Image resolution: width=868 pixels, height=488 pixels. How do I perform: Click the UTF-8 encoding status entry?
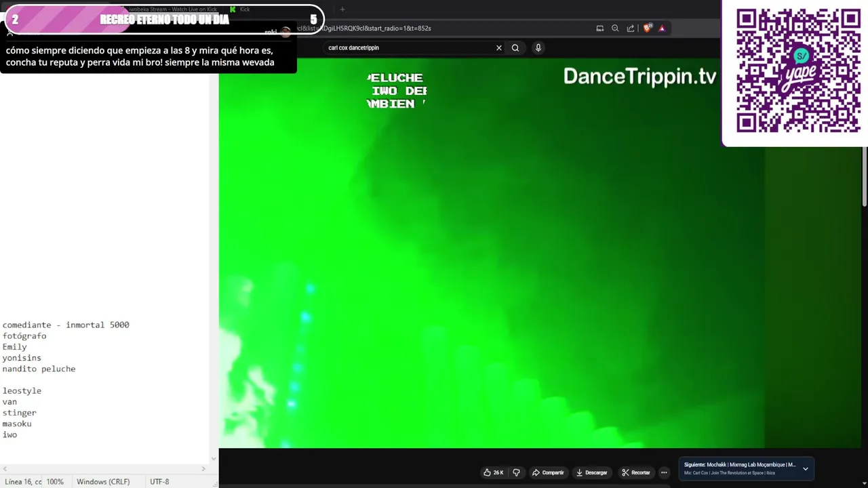159,482
